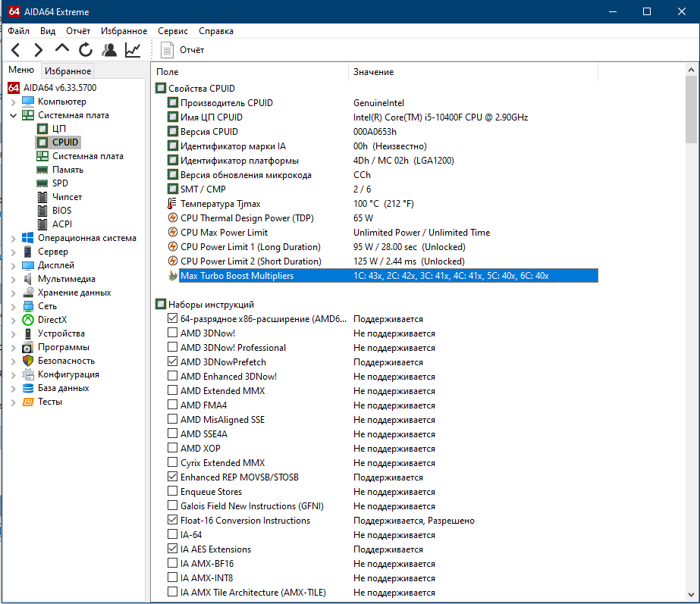
Task: Open the Сервис menu
Action: click(x=173, y=31)
